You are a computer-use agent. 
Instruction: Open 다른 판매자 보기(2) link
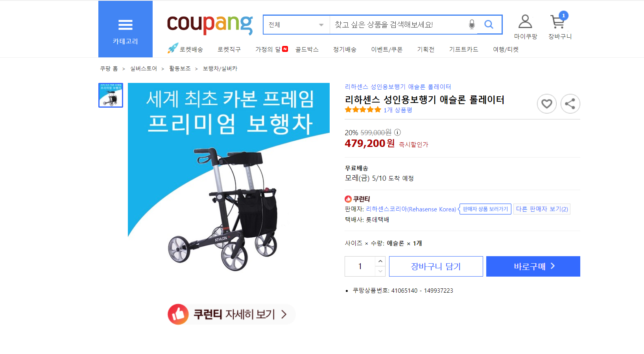tap(542, 209)
